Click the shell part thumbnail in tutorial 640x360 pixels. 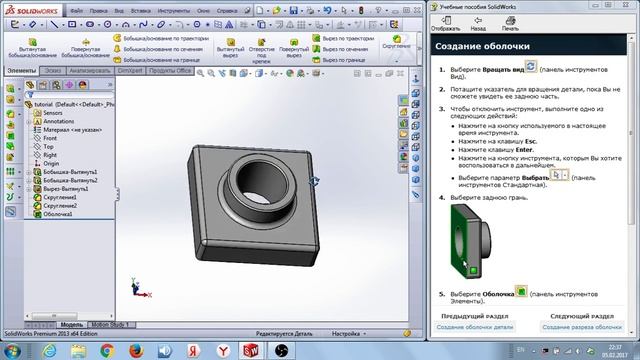pyautogui.click(x=471, y=242)
